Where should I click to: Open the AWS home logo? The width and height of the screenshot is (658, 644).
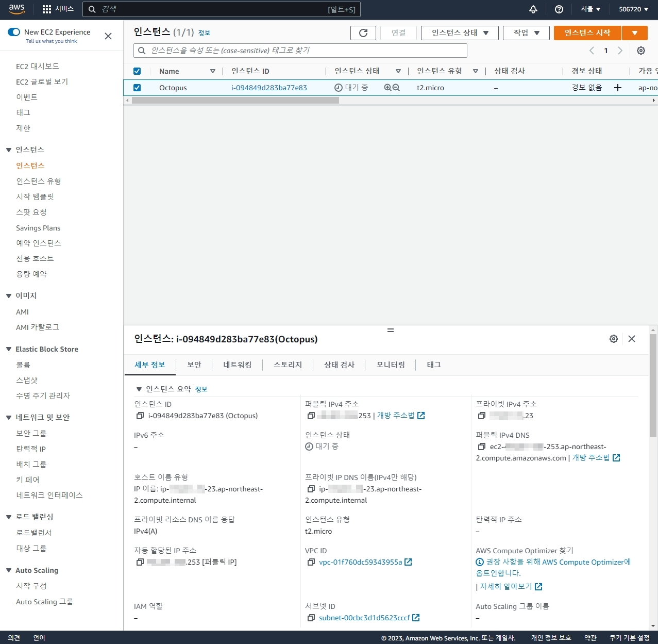pyautogui.click(x=16, y=9)
